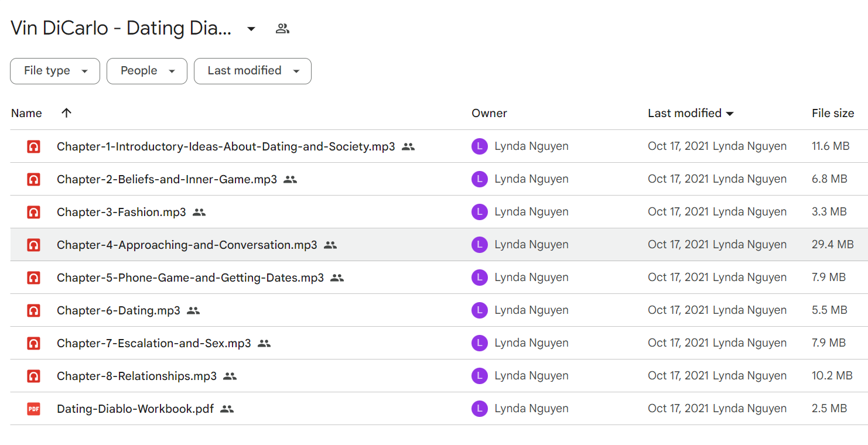Click shared icon next to Chapter-8-Relationships.mp3
The height and width of the screenshot is (445, 868).
click(x=230, y=376)
